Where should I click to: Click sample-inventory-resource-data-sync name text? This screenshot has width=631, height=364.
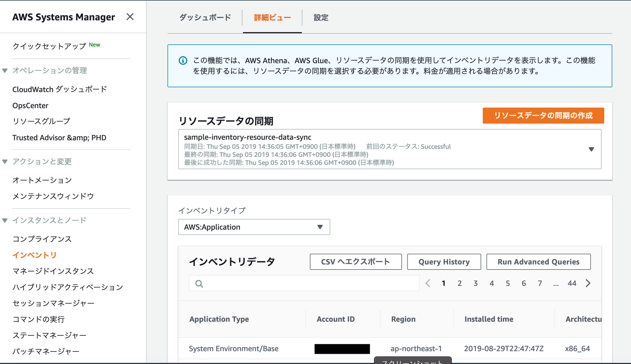point(248,137)
